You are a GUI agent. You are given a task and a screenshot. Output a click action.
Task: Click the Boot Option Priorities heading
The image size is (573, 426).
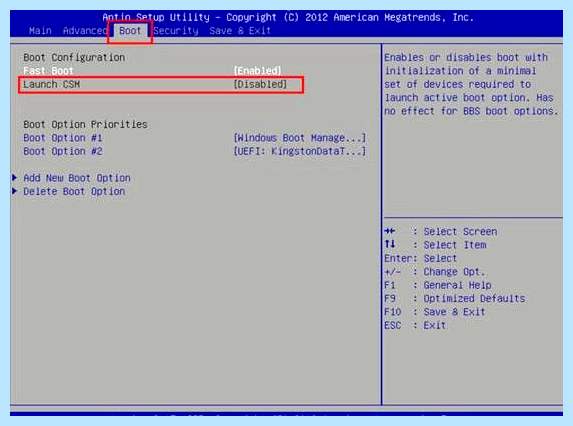click(86, 124)
